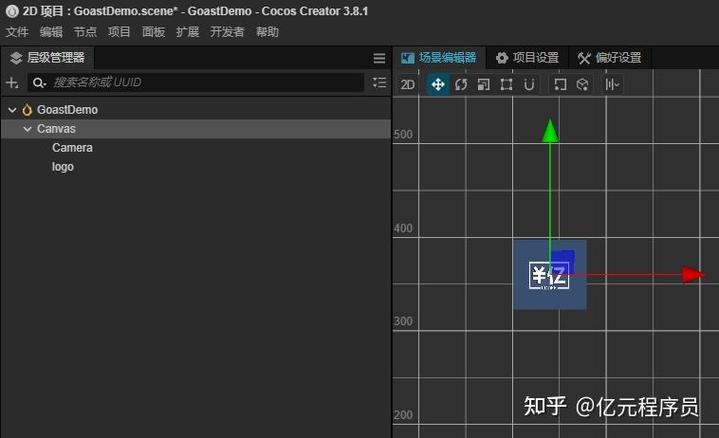Open the 节点 menu
This screenshot has width=719, height=438.
click(x=85, y=32)
